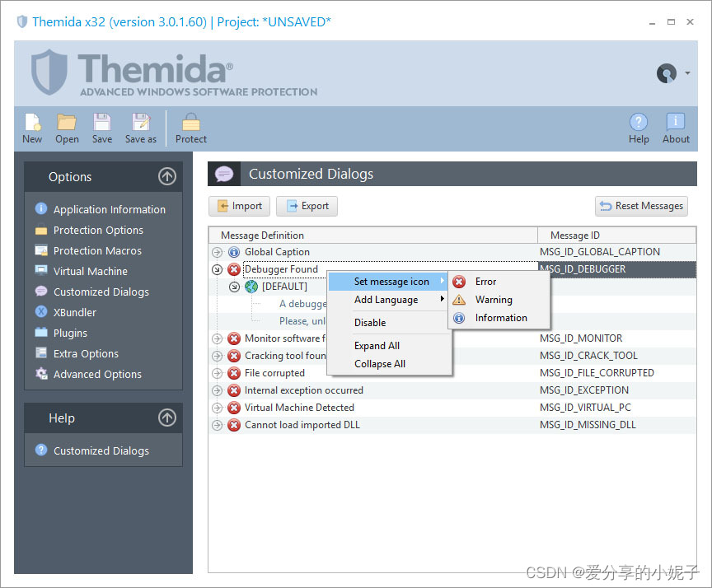This screenshot has width=712, height=588.
Task: Click the info icon of Global Caption
Action: tap(234, 252)
